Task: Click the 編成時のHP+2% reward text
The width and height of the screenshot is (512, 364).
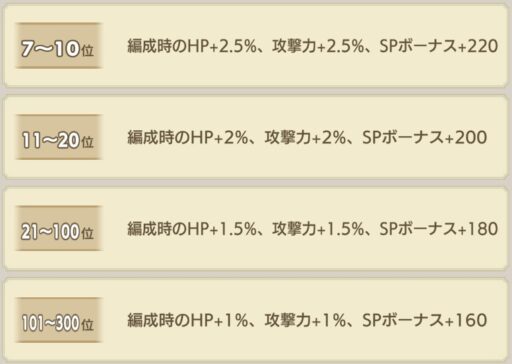Action: tap(188, 137)
